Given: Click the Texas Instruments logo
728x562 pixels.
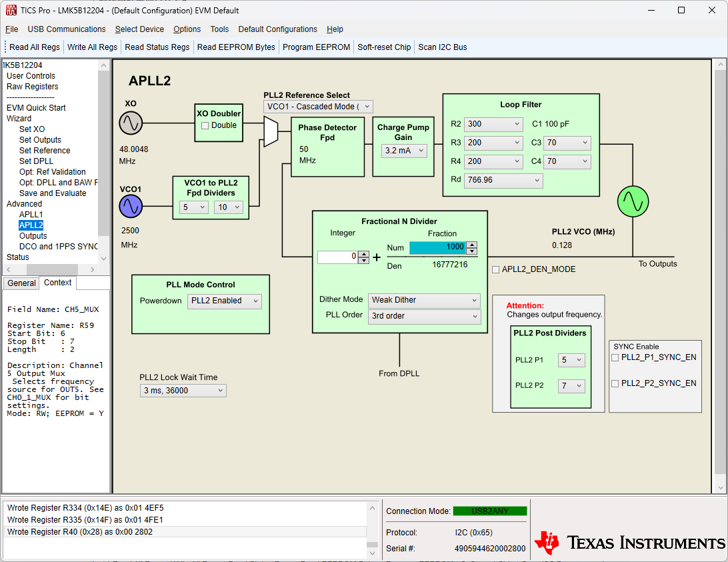Looking at the screenshot, I should [630, 542].
